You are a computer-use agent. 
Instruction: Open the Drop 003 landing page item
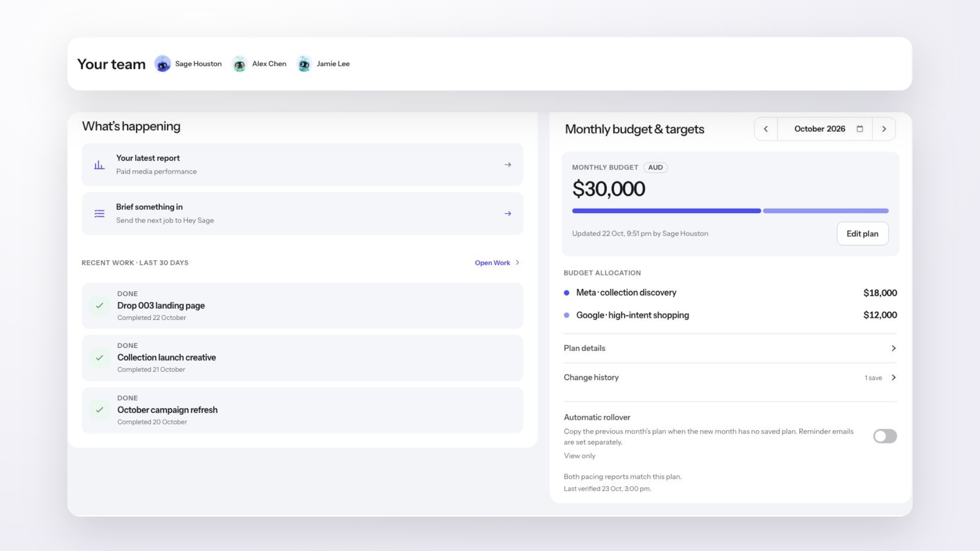(x=302, y=306)
